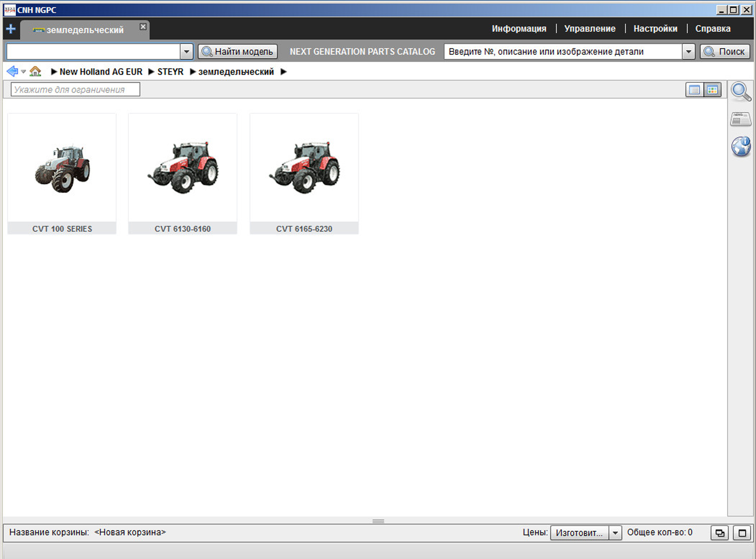Switch to thumbnail grid view

click(x=712, y=90)
